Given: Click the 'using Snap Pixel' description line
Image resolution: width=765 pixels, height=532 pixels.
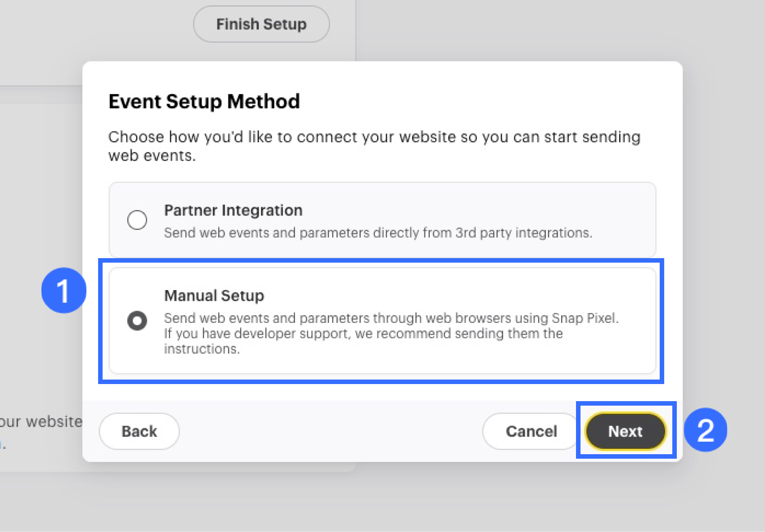Looking at the screenshot, I should (x=391, y=318).
